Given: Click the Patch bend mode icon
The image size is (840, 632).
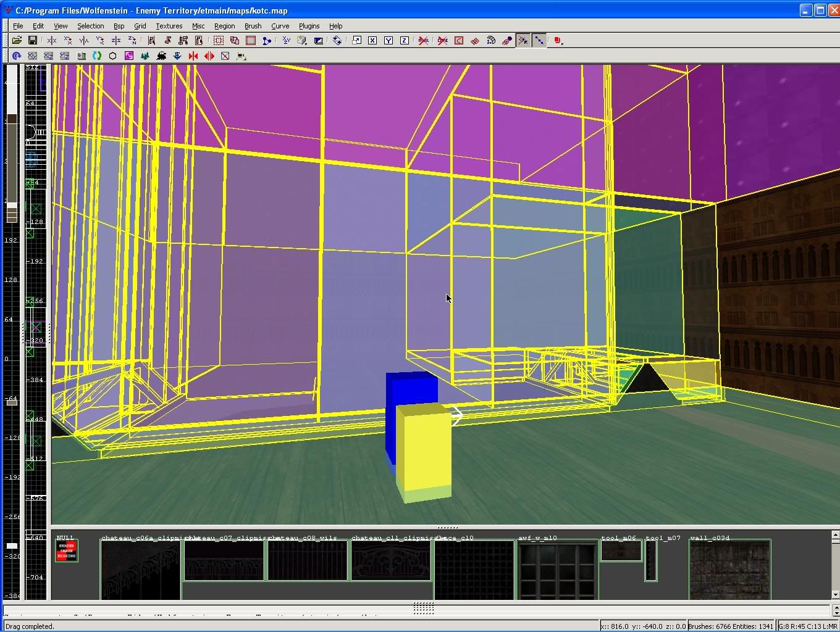Looking at the screenshot, I should point(491,41).
